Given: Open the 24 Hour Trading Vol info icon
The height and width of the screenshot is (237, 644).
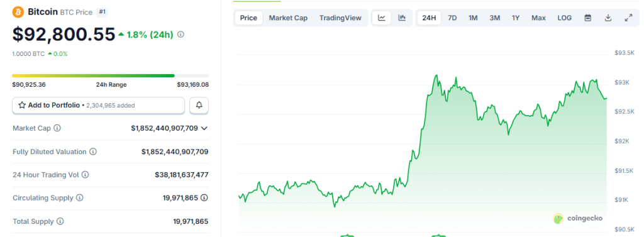Looking at the screenshot, I should point(85,175).
